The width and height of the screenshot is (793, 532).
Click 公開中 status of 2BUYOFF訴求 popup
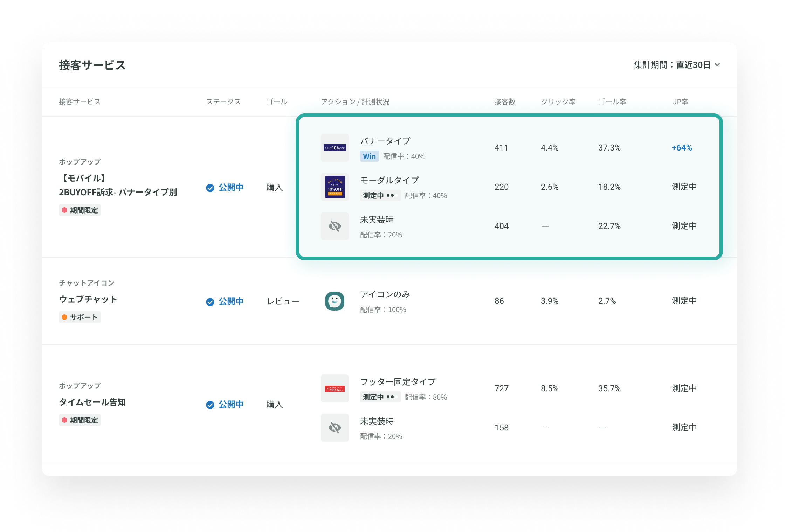[230, 188]
